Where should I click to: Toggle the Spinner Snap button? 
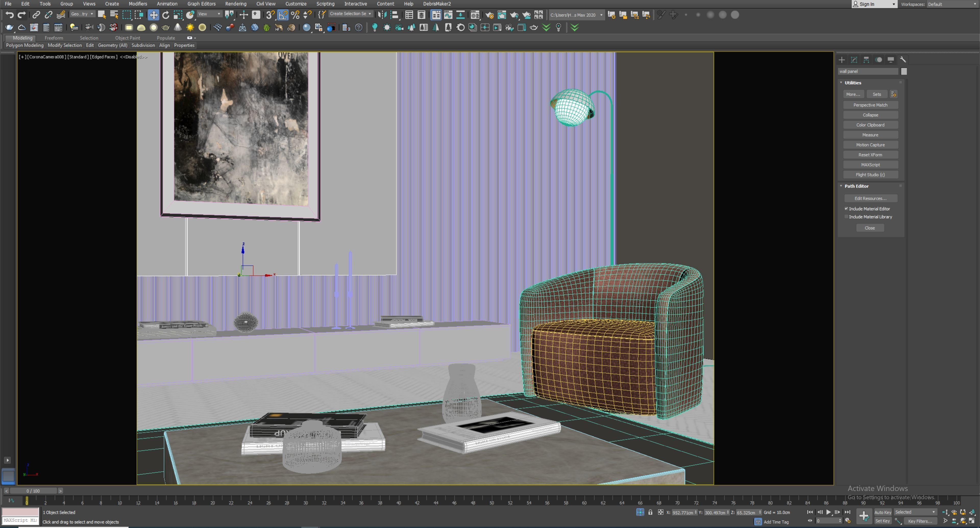click(x=307, y=15)
